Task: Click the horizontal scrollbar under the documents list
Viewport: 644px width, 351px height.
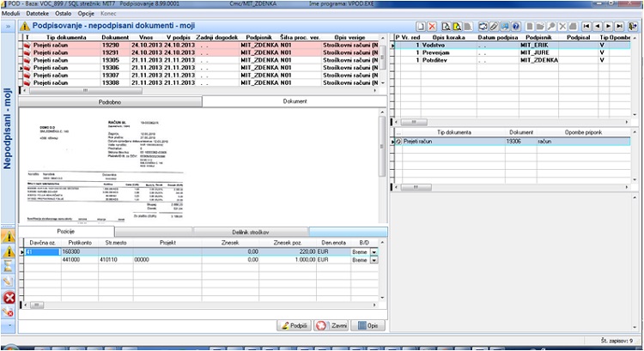Action: coord(199,90)
